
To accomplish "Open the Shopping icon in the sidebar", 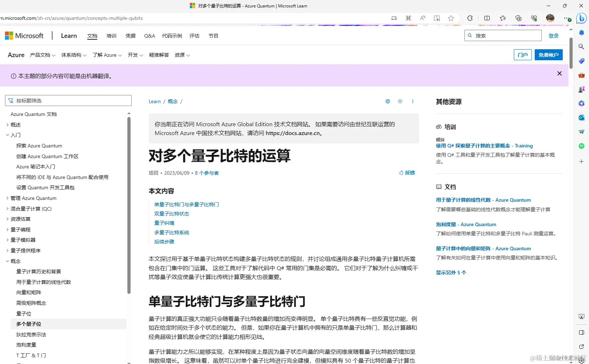I will 581,61.
